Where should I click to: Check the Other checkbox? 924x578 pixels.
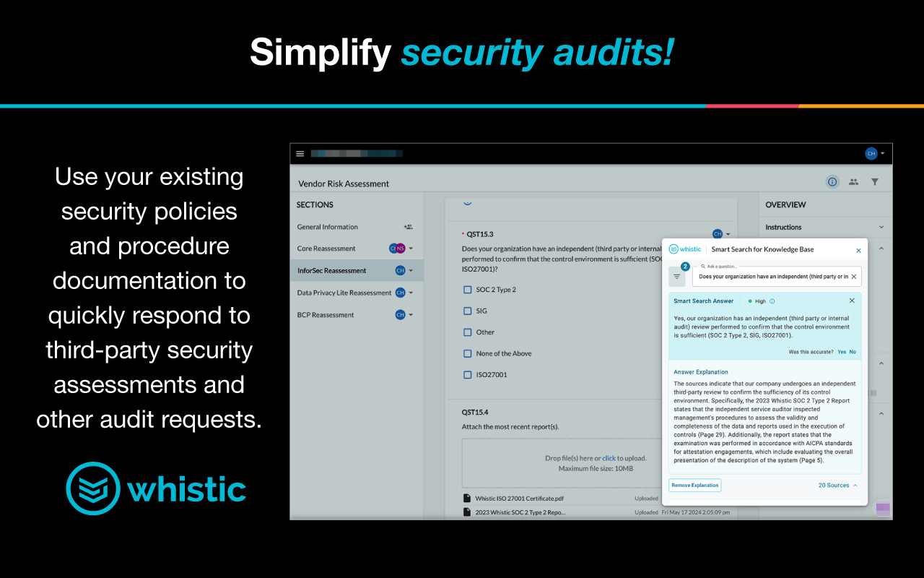pyautogui.click(x=467, y=332)
